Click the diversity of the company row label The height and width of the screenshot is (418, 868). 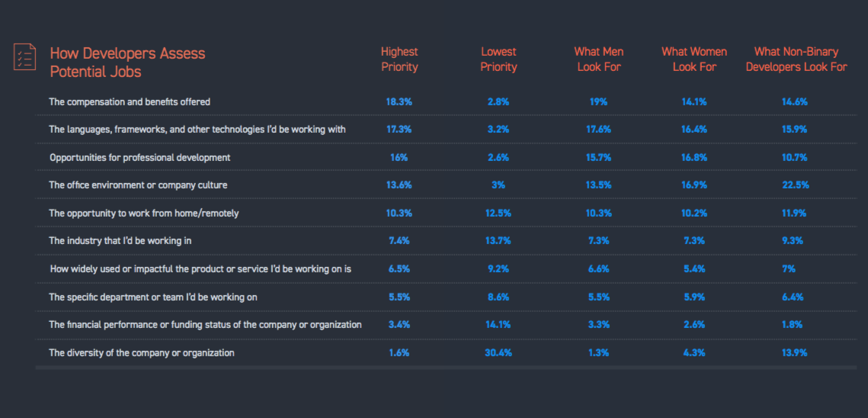pyautogui.click(x=142, y=353)
